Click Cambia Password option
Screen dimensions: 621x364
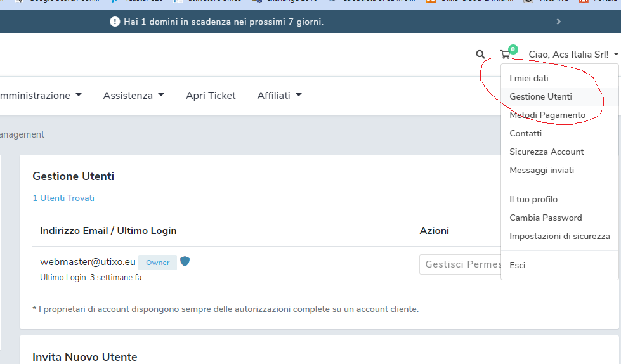[x=546, y=218]
